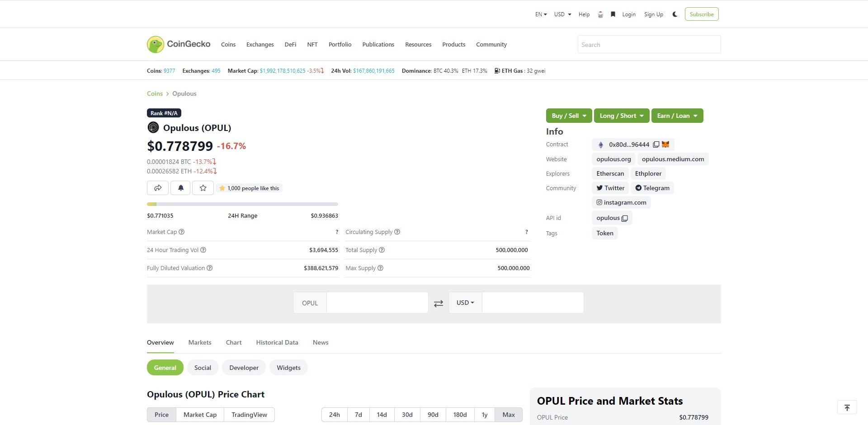This screenshot has height=425, width=868.
Task: Add Opulous to favorites with the star
Action: (203, 188)
